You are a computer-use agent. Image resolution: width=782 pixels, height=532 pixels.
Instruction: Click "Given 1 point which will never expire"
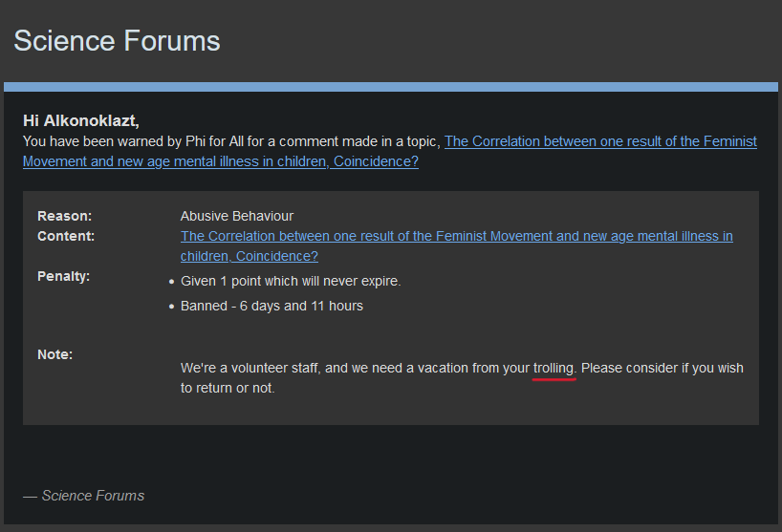point(291,282)
